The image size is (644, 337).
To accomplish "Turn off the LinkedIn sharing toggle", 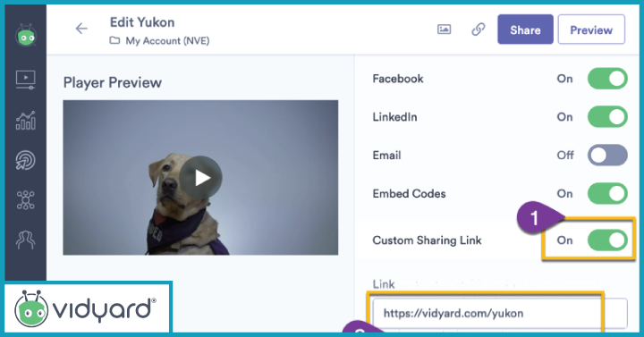I will click(x=607, y=117).
